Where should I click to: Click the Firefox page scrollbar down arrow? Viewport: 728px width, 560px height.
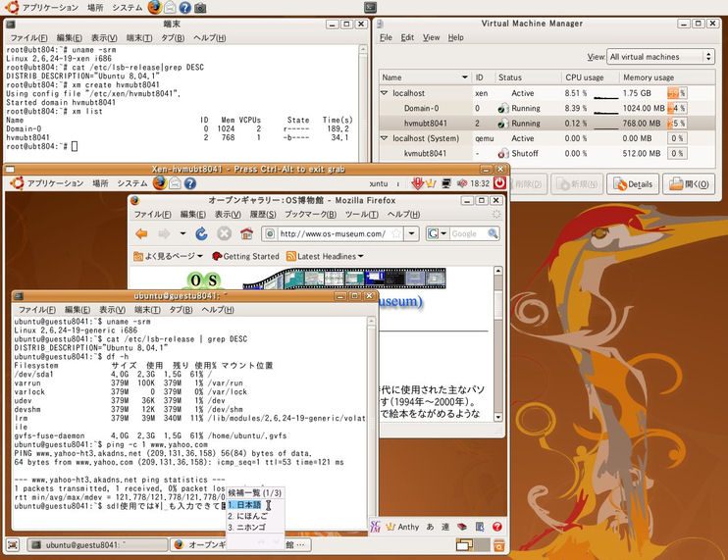click(x=498, y=417)
